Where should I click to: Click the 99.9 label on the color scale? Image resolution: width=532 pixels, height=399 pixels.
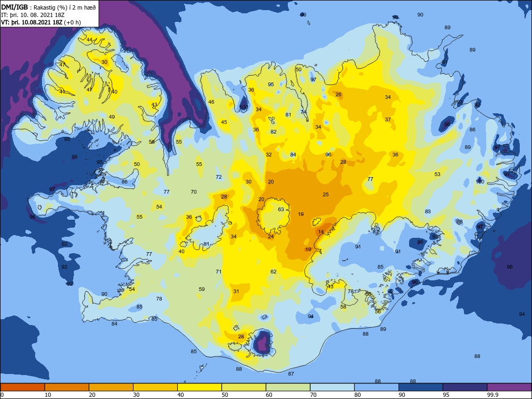click(492, 395)
